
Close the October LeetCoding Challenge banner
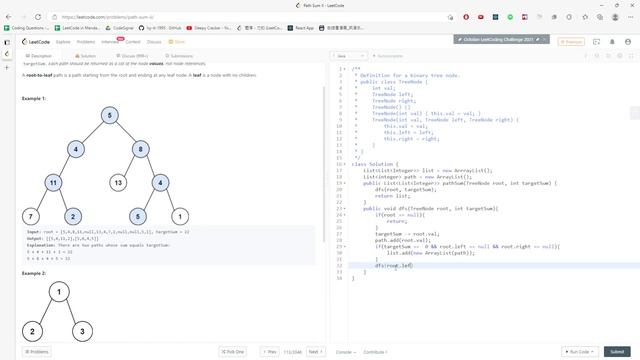[x=544, y=40]
